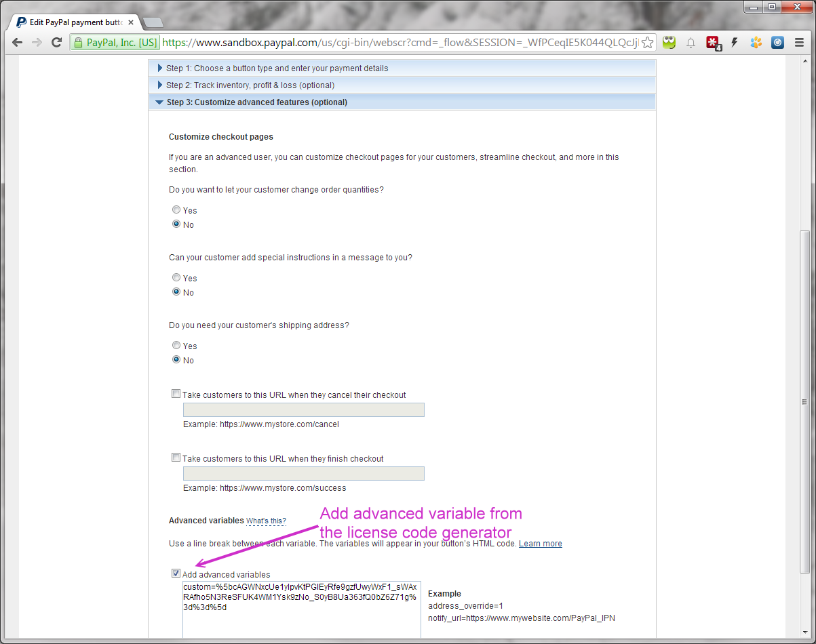816x644 pixels.
Task: Expand Step 2: Track inventory, profit & loss
Action: (402, 85)
